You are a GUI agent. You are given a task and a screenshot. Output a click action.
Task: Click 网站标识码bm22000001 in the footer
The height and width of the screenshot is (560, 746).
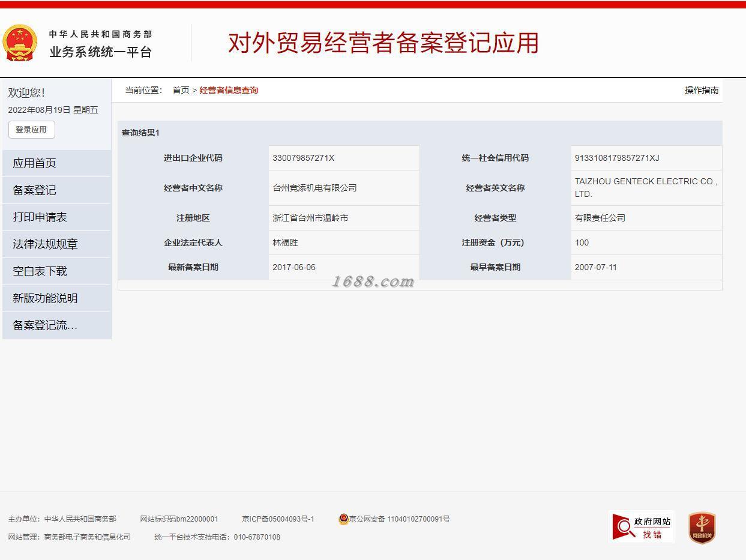[179, 519]
